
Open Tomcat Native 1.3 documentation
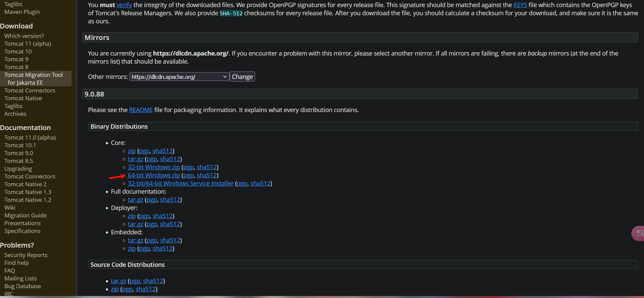point(28,192)
